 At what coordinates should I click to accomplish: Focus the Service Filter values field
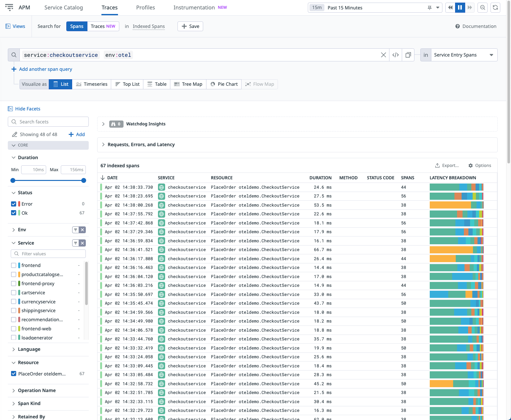pos(48,254)
